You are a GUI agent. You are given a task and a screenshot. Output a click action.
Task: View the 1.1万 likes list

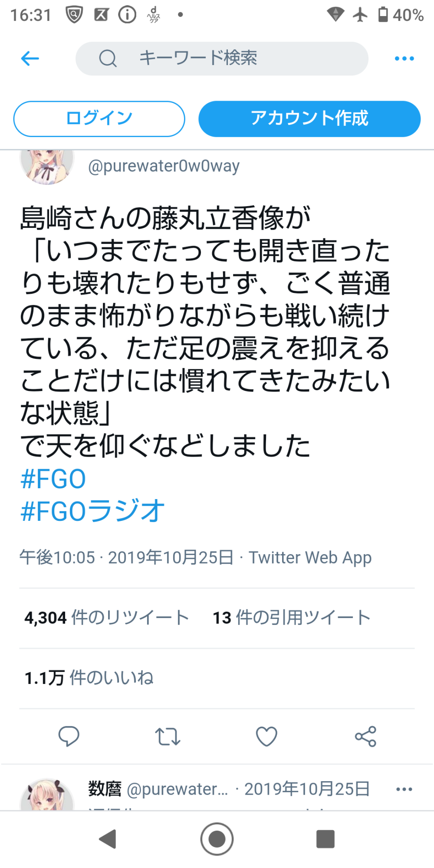[89, 678]
